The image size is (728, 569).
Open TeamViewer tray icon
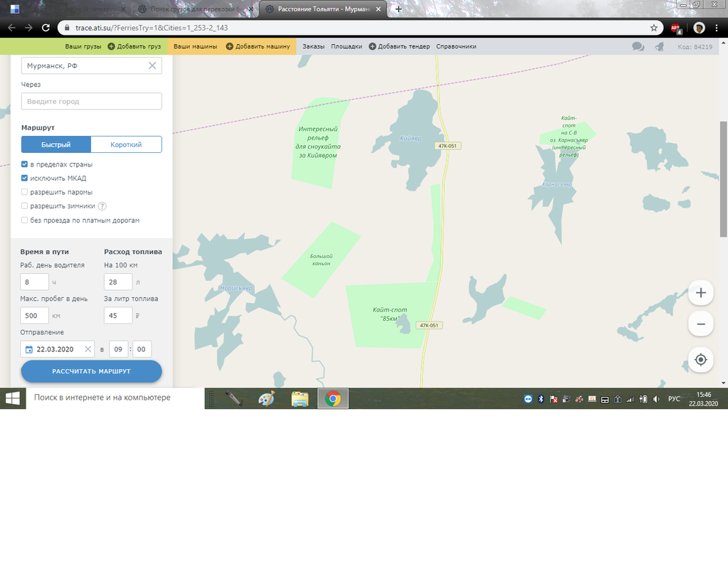pos(528,399)
